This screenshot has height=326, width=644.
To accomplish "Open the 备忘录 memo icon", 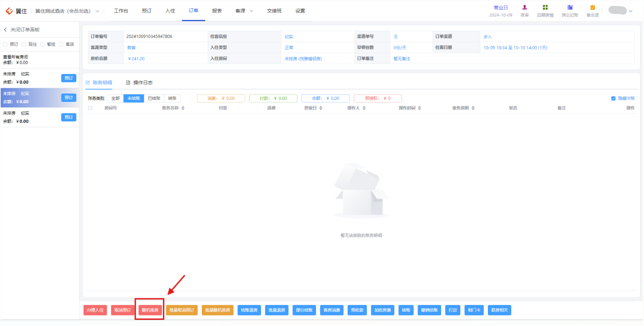I will (x=592, y=7).
